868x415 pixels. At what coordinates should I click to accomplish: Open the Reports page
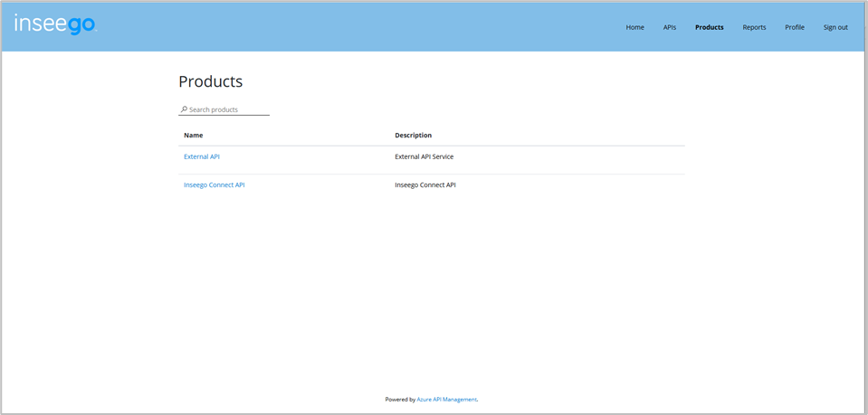[x=754, y=27]
